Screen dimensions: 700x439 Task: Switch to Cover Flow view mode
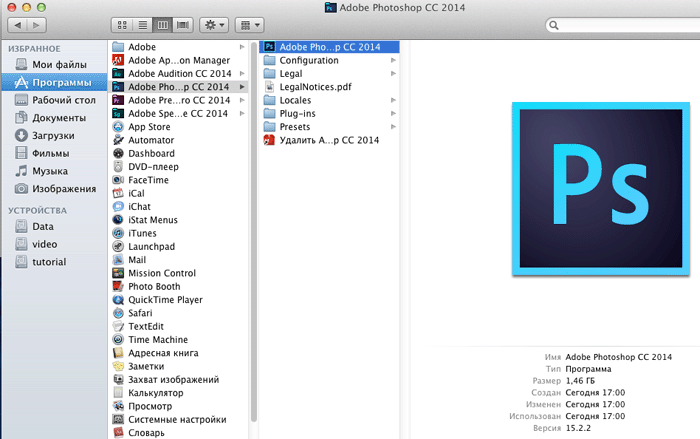(183, 25)
